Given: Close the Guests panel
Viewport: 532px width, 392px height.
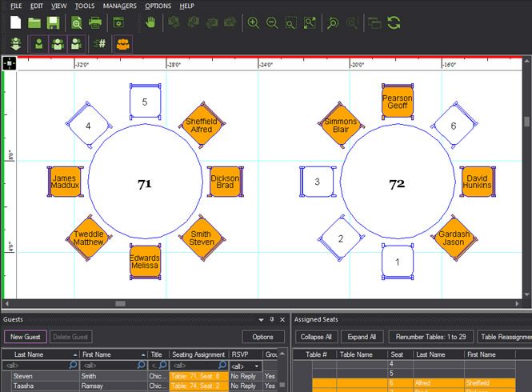Looking at the screenshot, I should point(282,319).
